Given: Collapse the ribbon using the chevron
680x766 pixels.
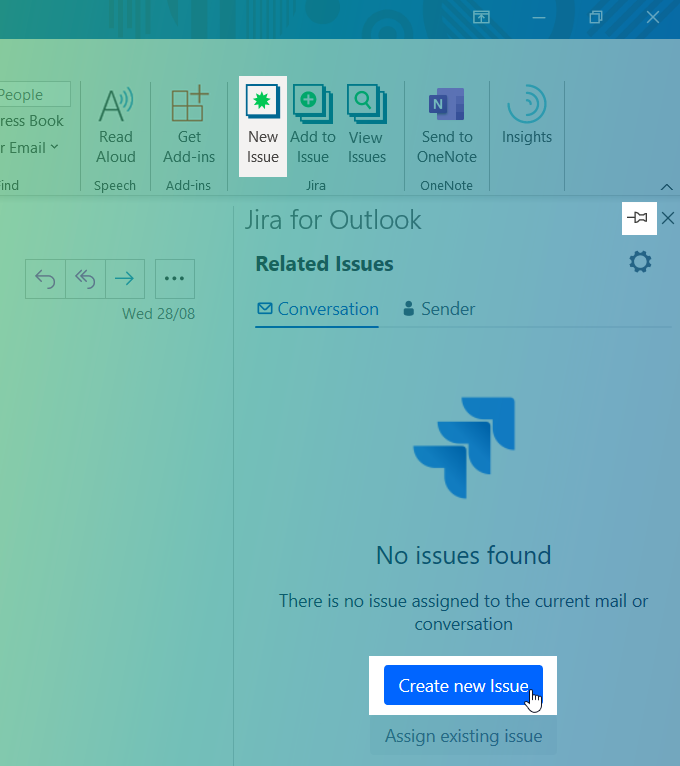Looking at the screenshot, I should [x=666, y=186].
